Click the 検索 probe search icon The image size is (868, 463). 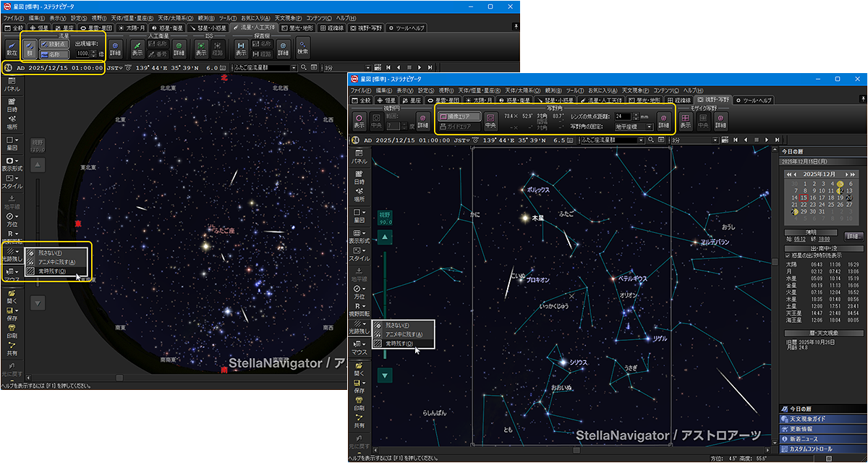coord(302,48)
